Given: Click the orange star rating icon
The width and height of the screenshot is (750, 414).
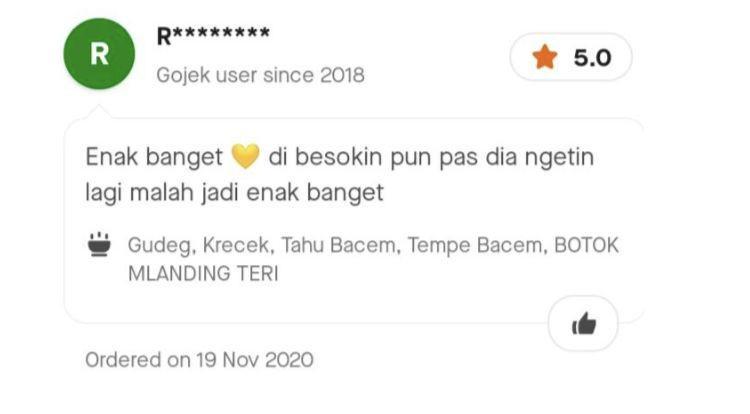Looking at the screenshot, I should (544, 57).
